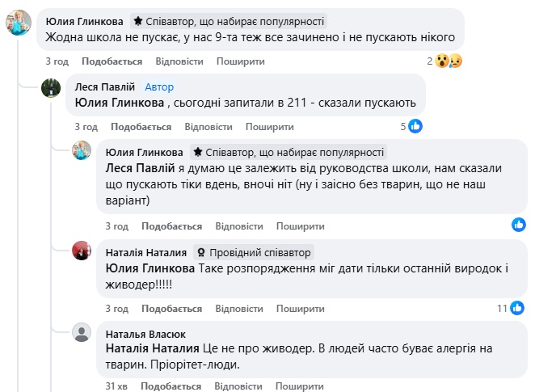
Task: Click Юлия Глинкова mention in Наталія's comment
Action: click(150, 268)
